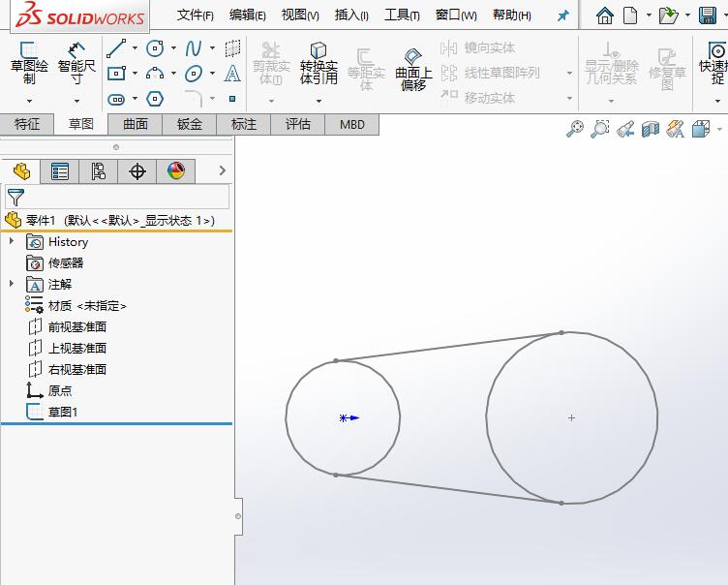This screenshot has height=585, width=728.
Task: Open dropdown under 草图绘制
Action: point(29,101)
